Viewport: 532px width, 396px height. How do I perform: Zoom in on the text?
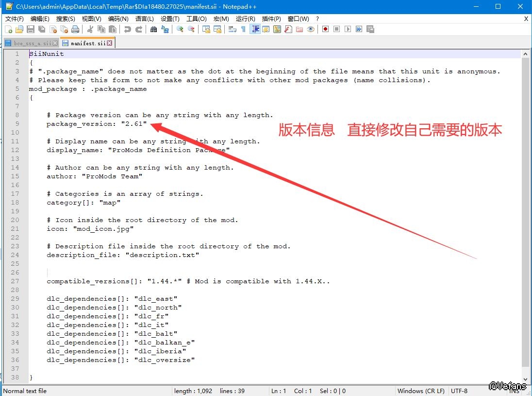point(180,29)
